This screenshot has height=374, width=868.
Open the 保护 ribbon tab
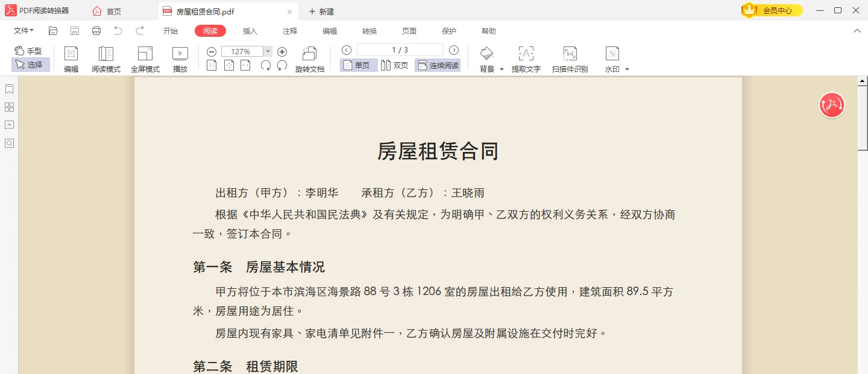449,31
